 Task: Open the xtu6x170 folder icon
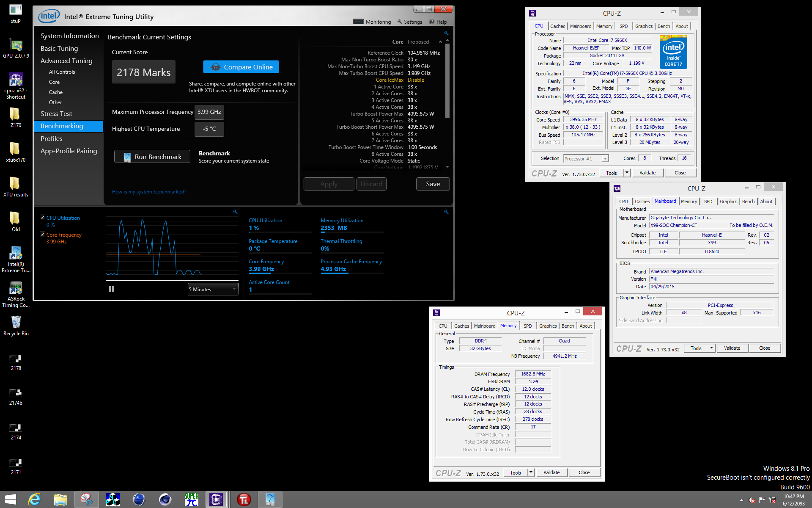[16, 152]
